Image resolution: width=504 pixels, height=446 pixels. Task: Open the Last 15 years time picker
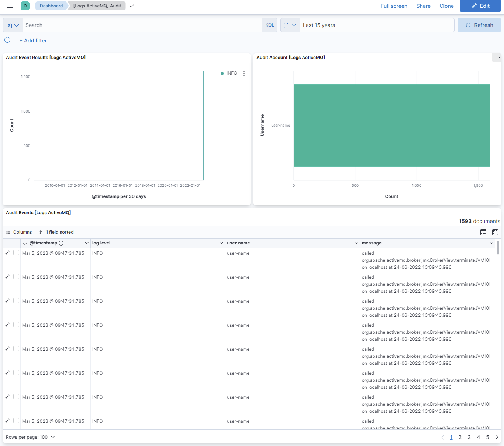[x=377, y=25]
